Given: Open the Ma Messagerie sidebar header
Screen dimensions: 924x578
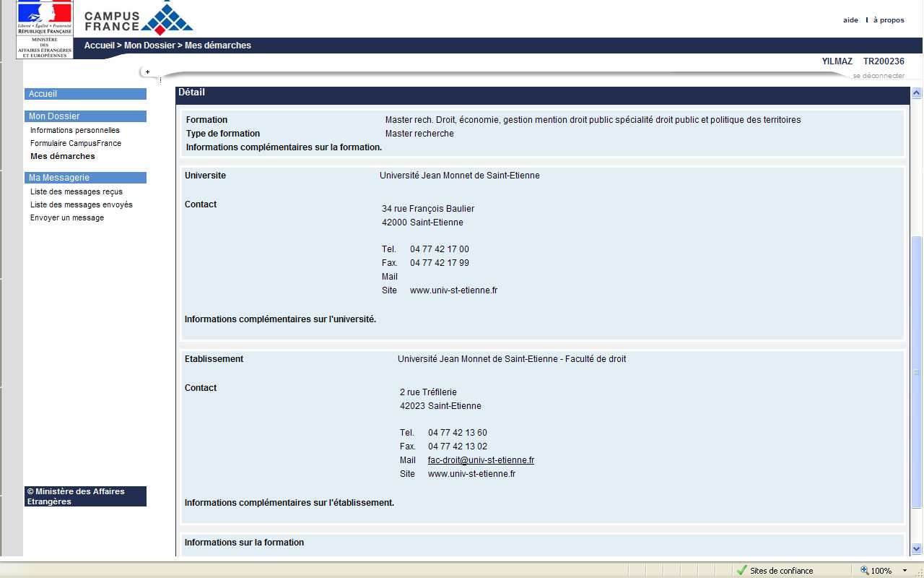Looking at the screenshot, I should [85, 178].
